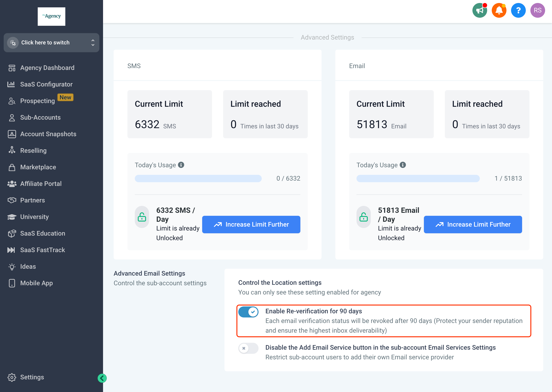This screenshot has width=552, height=392.
Task: Open the bell notifications icon
Action: click(499, 10)
